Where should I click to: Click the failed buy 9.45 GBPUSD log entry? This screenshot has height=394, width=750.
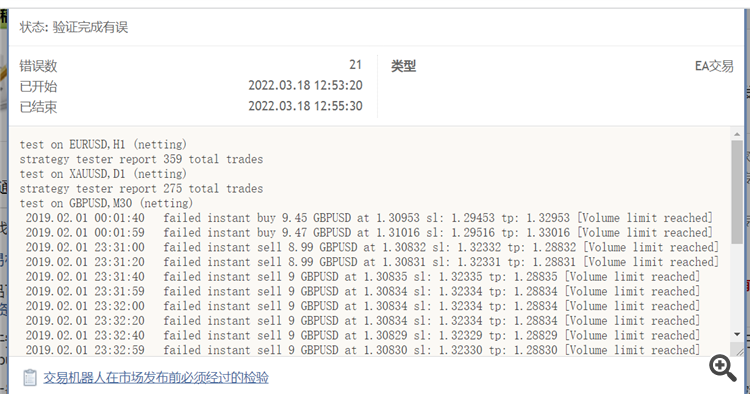[x=369, y=218]
